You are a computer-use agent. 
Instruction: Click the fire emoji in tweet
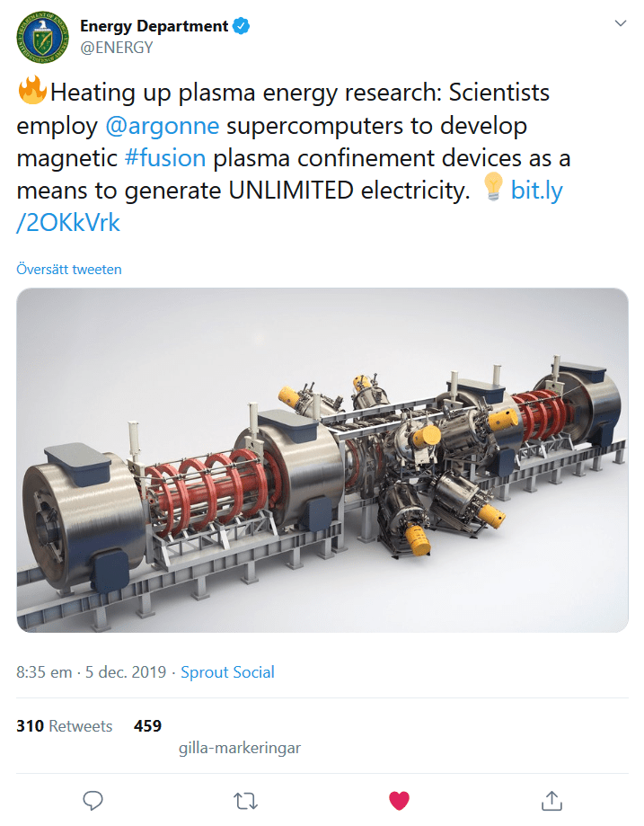pyautogui.click(x=31, y=92)
